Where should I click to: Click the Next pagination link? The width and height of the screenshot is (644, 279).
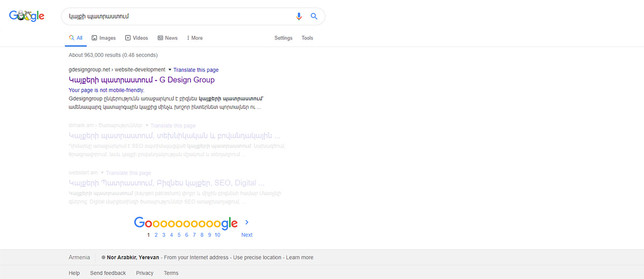pos(246,235)
